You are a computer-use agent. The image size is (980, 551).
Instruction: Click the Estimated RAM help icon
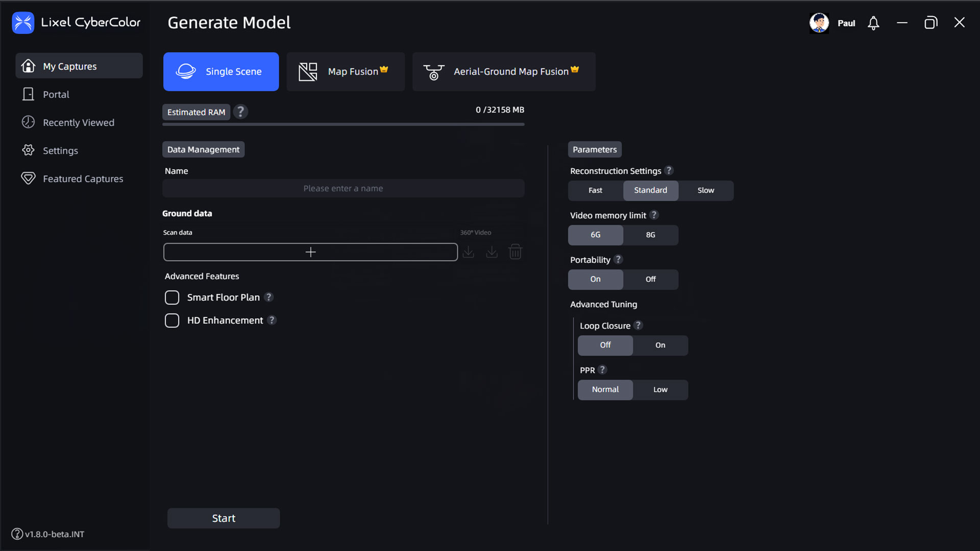pos(240,112)
